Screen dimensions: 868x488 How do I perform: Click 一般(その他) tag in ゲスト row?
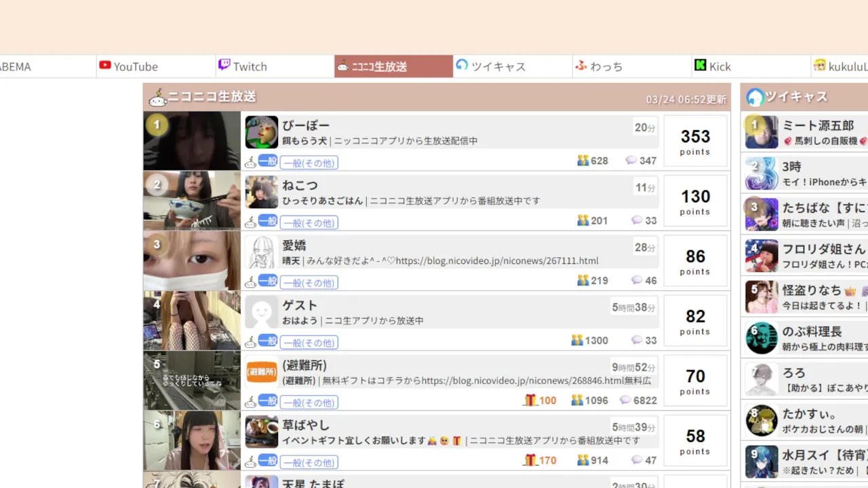pyautogui.click(x=309, y=342)
